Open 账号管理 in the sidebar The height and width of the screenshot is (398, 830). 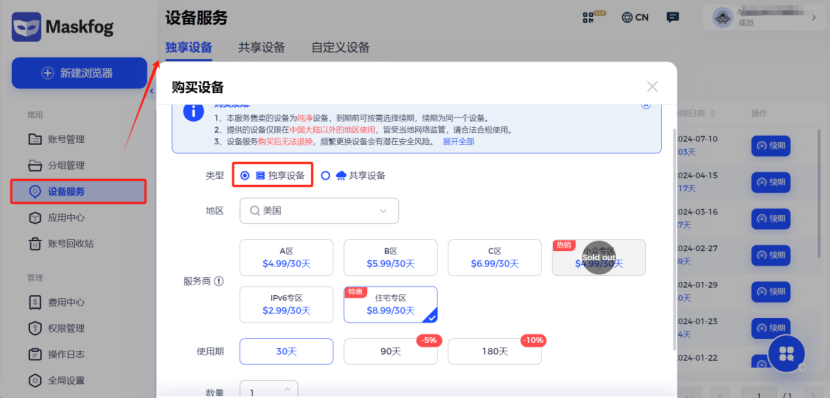(56, 140)
